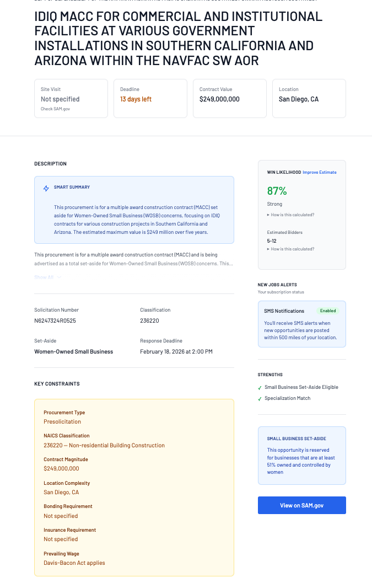The width and height of the screenshot is (372, 588).
Task: Click the Key Constraints section heading
Action: (x=56, y=383)
